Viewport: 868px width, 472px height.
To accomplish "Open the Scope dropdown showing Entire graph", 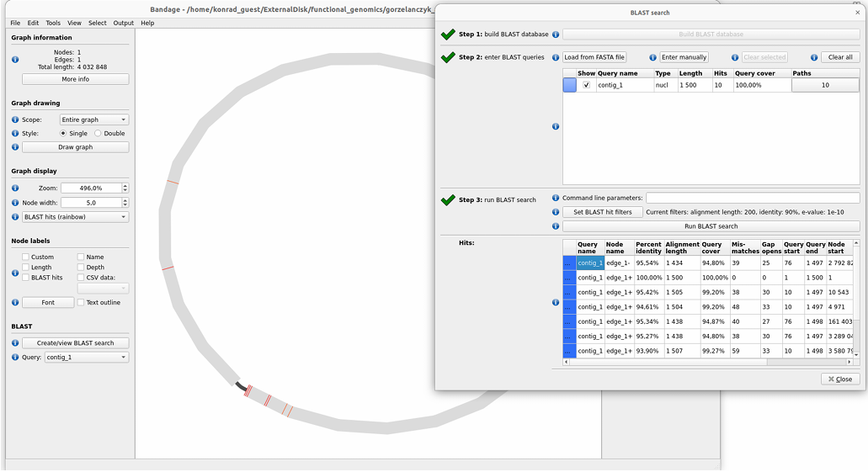I will point(94,119).
